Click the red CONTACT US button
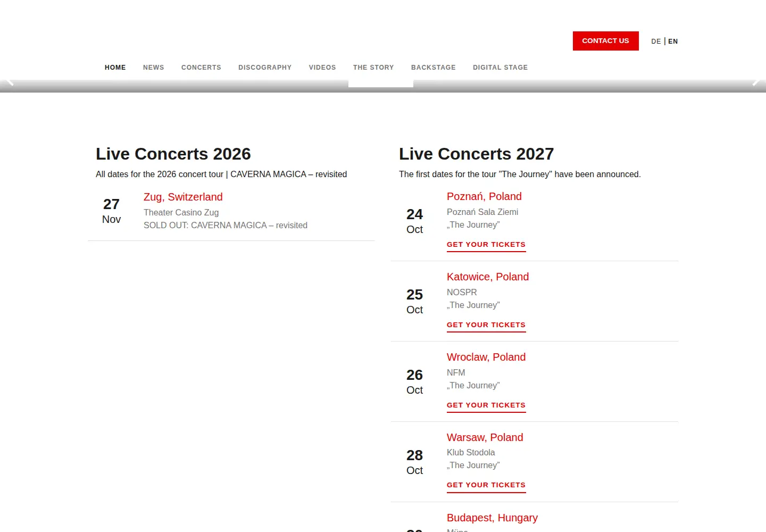 pos(605,41)
